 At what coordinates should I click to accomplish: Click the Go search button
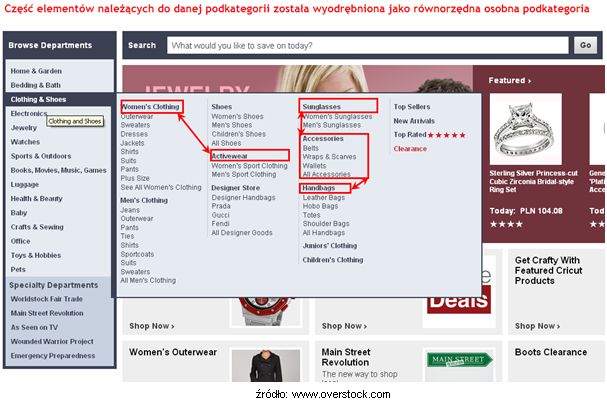click(585, 45)
